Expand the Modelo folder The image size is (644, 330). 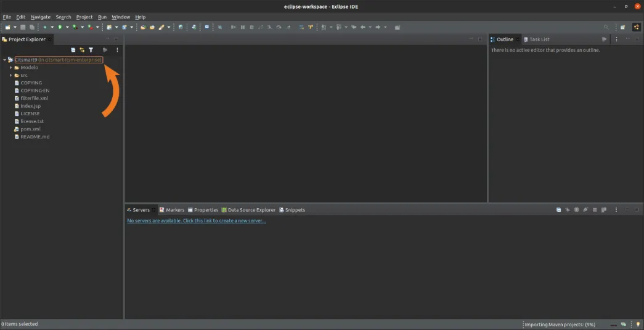[x=11, y=67]
